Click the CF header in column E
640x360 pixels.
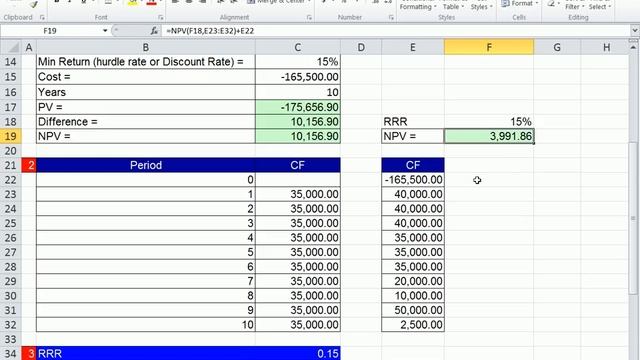click(413, 165)
